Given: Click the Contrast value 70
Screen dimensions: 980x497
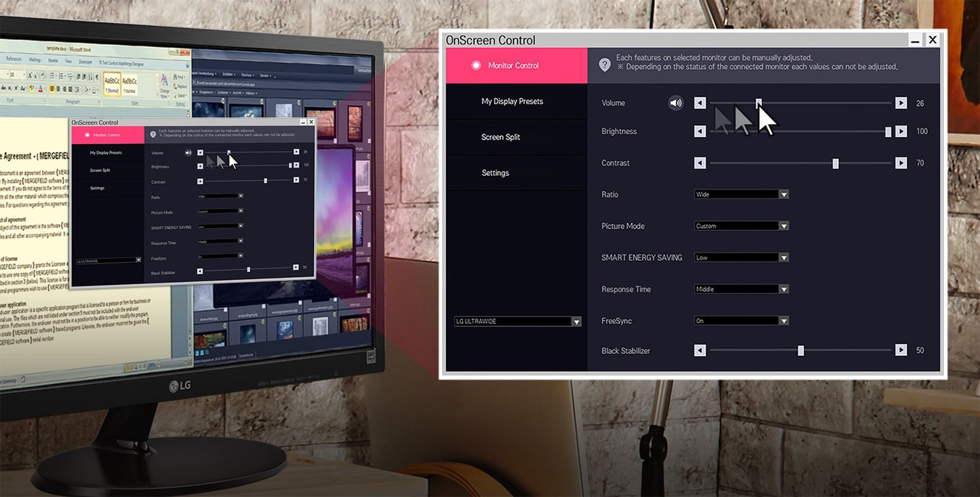Looking at the screenshot, I should pos(920,163).
